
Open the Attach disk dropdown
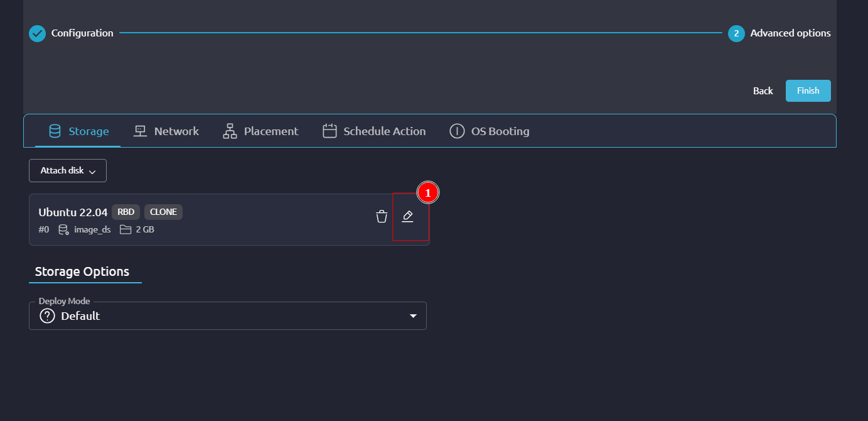coord(67,170)
